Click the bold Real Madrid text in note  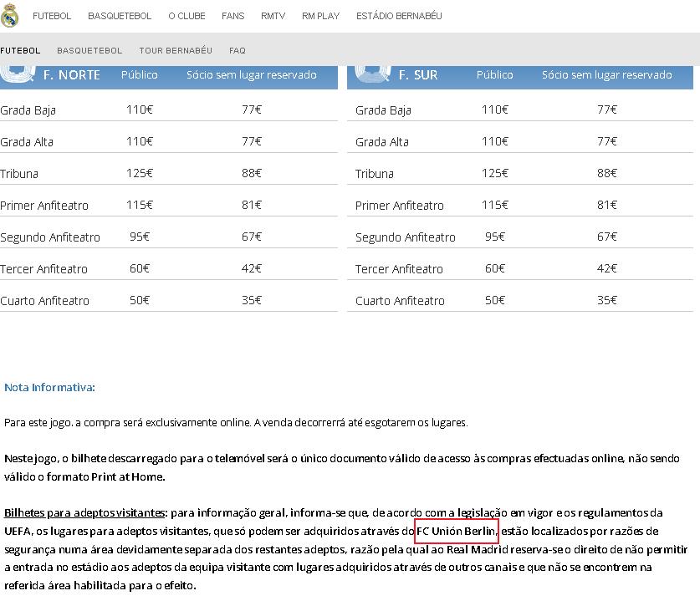click(478, 549)
